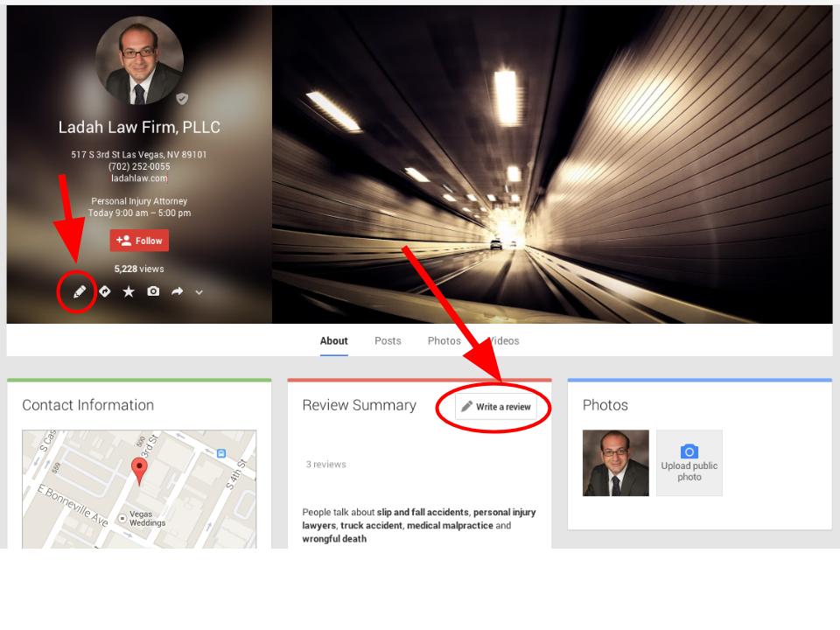Click the Personal Injury Attorney category text
This screenshot has width=840, height=630.
139,201
